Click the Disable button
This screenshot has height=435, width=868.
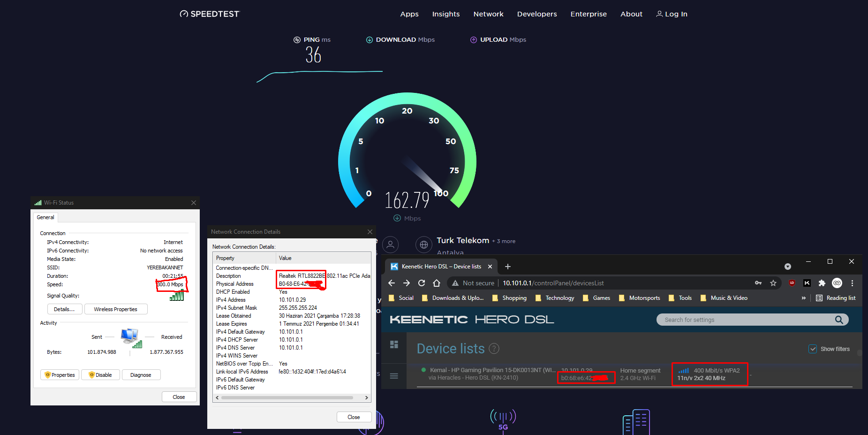100,375
